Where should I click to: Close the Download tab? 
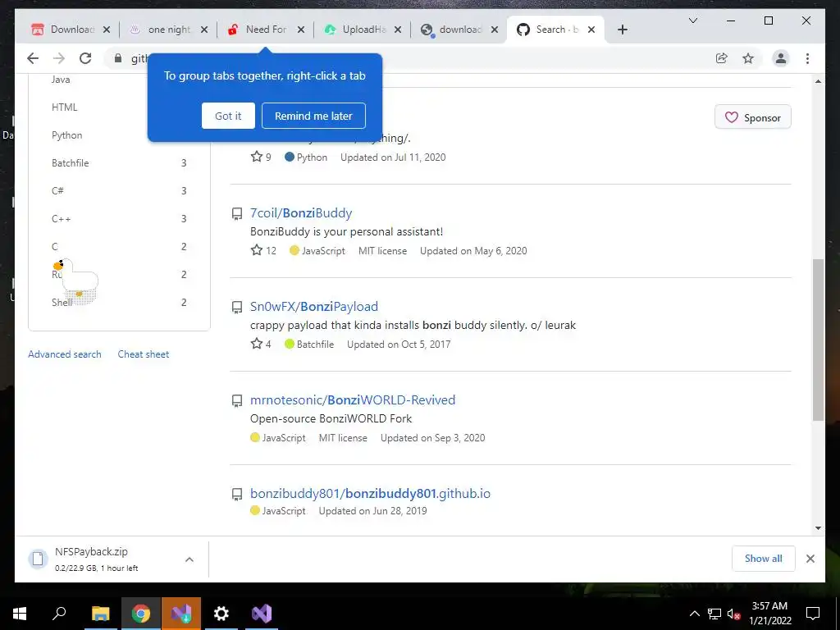click(x=107, y=30)
